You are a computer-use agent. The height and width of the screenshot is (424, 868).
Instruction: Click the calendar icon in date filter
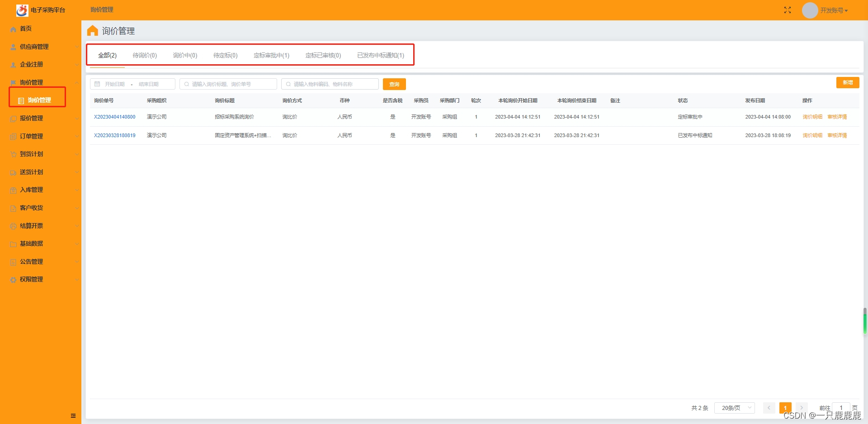tap(97, 84)
